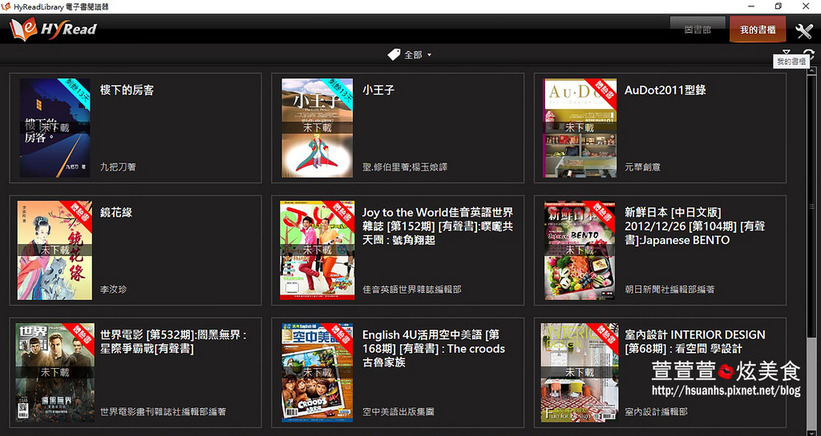Click the tag icon beside 全部
Image resolution: width=821 pixels, height=436 pixels.
(x=394, y=54)
